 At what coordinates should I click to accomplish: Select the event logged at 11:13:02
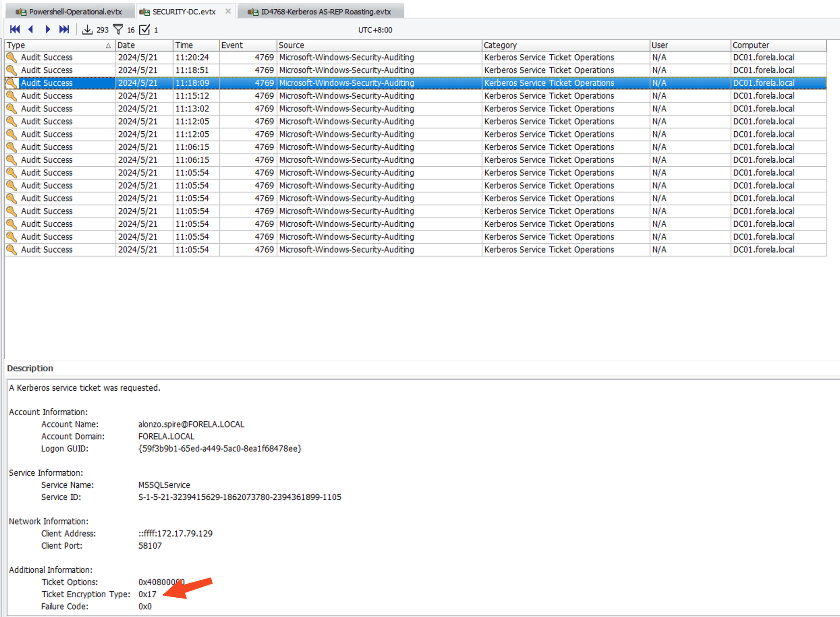click(x=192, y=109)
